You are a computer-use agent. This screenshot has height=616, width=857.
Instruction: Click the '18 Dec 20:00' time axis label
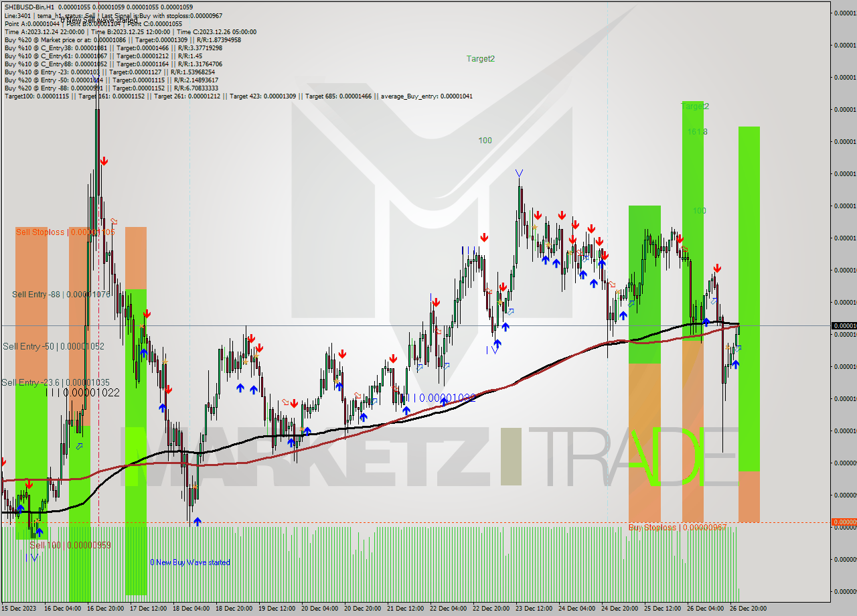pyautogui.click(x=234, y=609)
